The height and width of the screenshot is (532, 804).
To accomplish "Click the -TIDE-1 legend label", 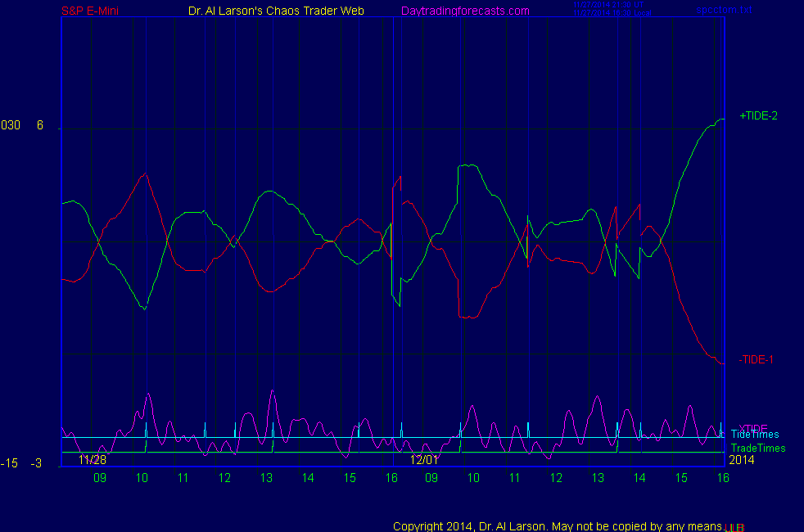I will [x=757, y=359].
